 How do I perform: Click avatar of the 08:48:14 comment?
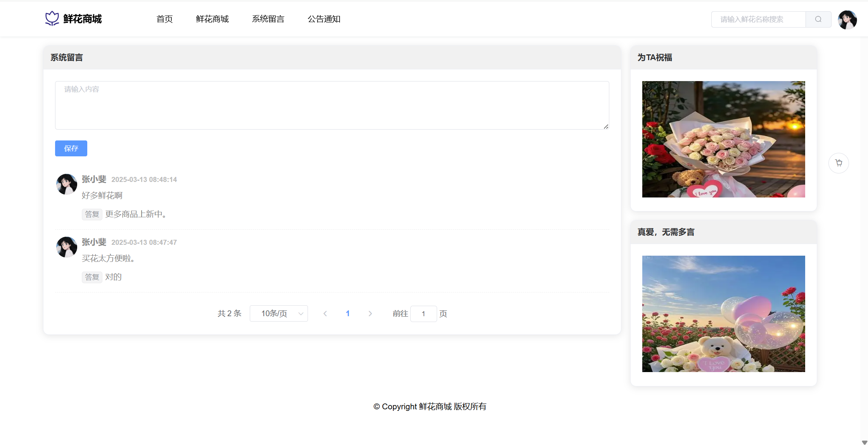click(x=67, y=184)
